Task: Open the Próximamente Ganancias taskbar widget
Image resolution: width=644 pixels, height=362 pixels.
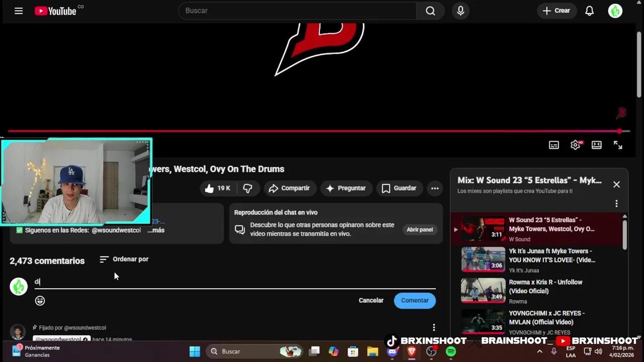Action: [x=36, y=351]
